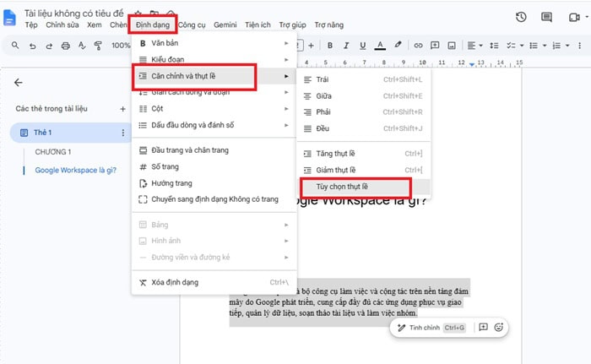Expand the Cột submenu
The width and height of the screenshot is (591, 364).
214,109
